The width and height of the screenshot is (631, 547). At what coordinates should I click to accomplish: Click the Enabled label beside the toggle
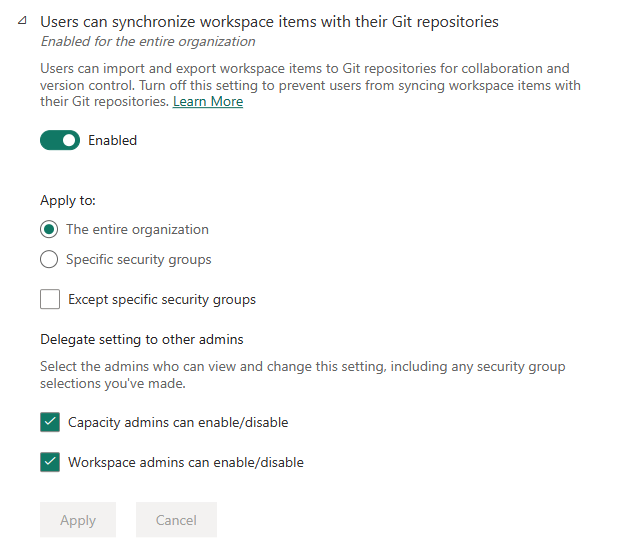(112, 140)
